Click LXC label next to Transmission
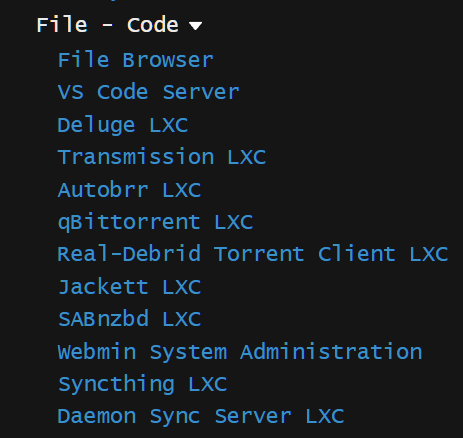This screenshot has width=463, height=438. tap(247, 157)
